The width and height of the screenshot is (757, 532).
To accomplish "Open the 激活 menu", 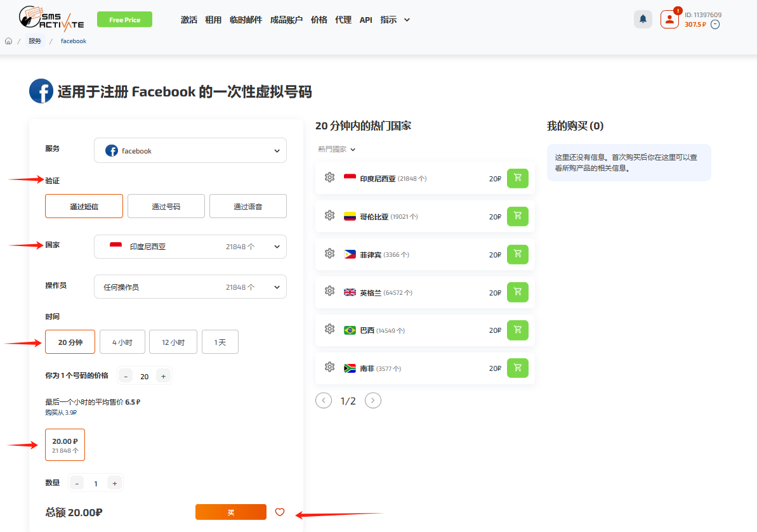I will [x=188, y=20].
